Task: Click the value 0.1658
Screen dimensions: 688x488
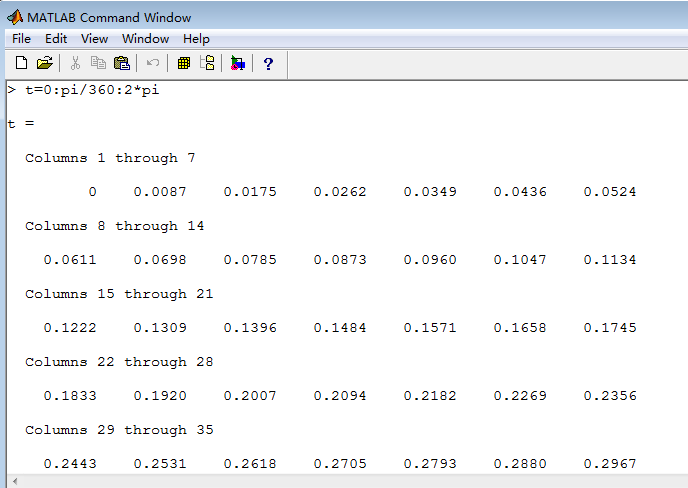Action: click(520, 328)
